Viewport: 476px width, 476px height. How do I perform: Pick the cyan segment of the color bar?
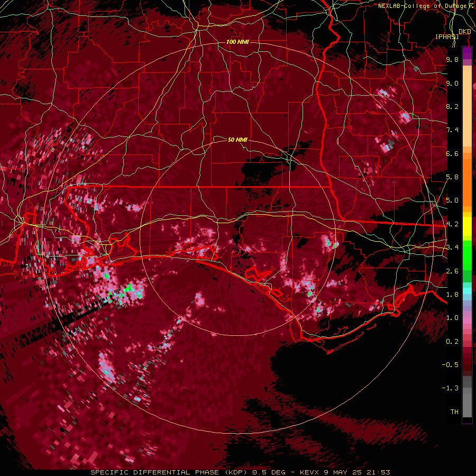pos(467,291)
